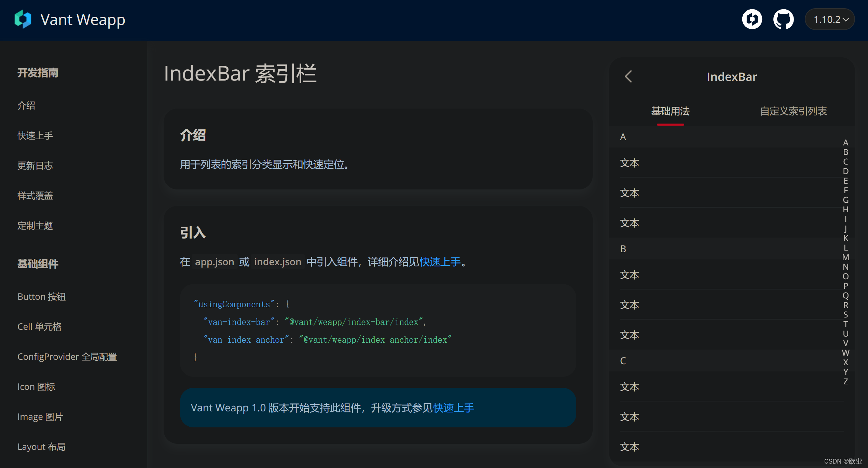
Task: Open 快速上手 in the sidebar
Action: 35,136
